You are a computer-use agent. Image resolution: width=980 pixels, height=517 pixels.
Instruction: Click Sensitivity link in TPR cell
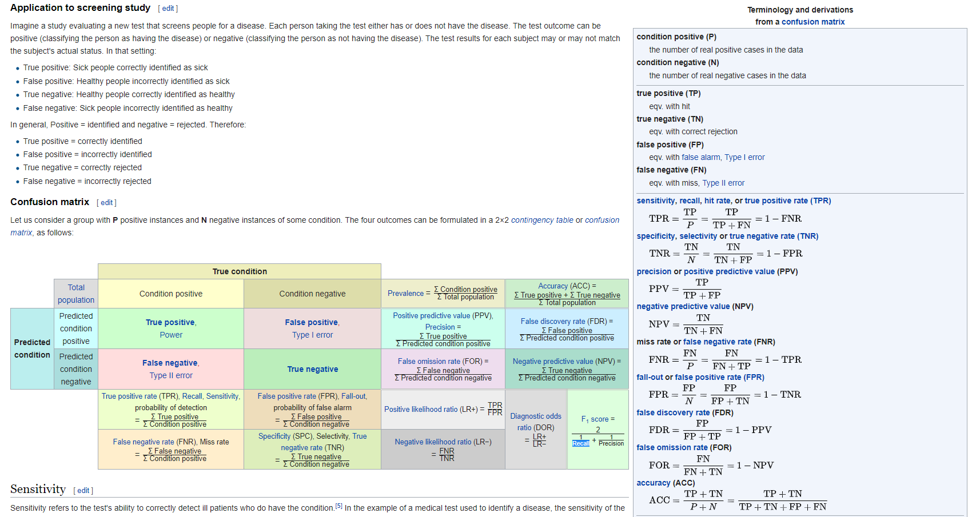(222, 396)
